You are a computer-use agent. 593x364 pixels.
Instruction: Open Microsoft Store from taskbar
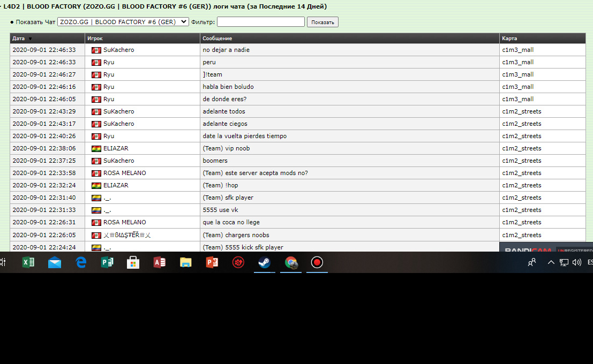click(x=133, y=262)
